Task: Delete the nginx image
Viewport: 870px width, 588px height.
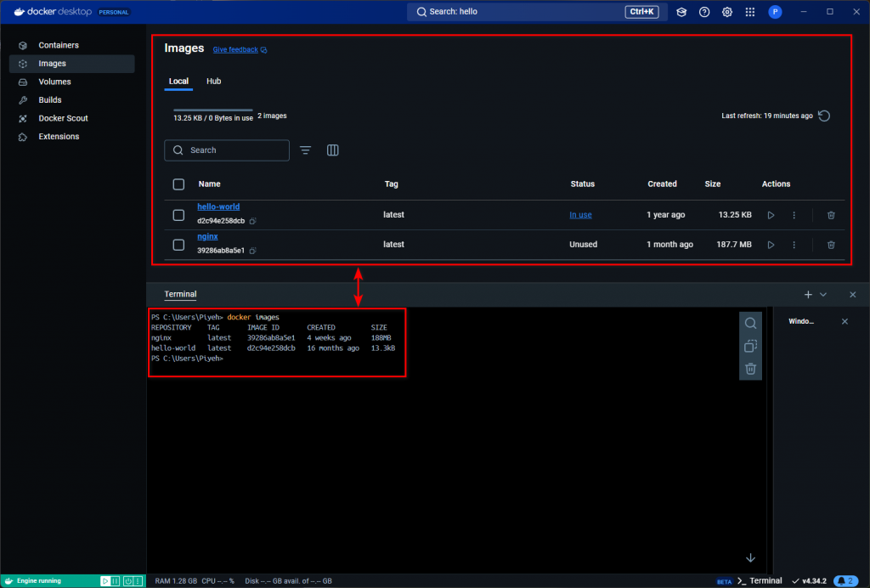Action: pyautogui.click(x=831, y=245)
